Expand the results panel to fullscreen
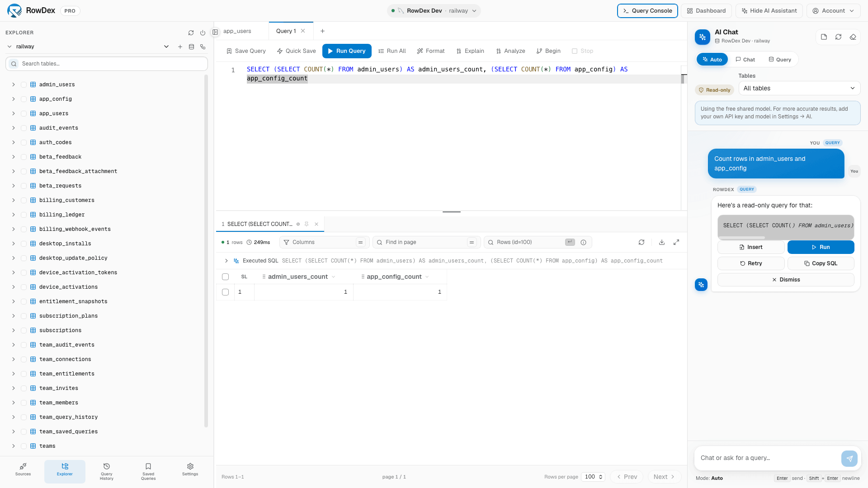 [x=676, y=242]
